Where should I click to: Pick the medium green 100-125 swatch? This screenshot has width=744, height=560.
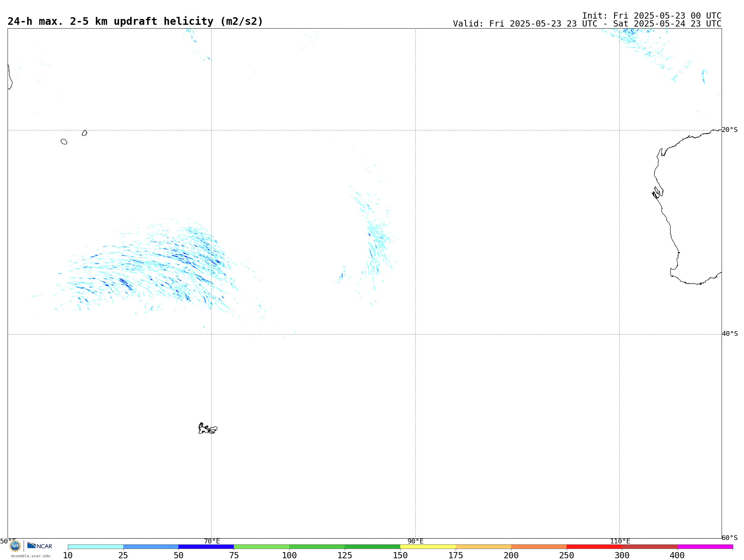317,547
